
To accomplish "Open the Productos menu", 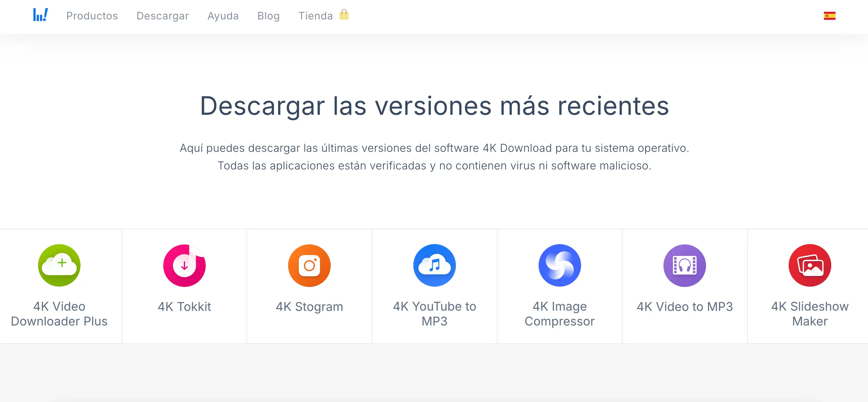I will 92,16.
